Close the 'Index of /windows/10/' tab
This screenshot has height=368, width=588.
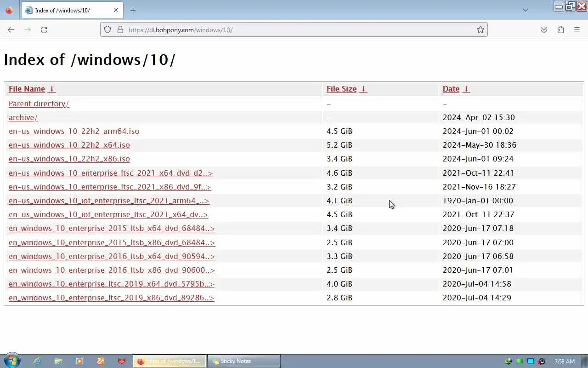coord(116,10)
